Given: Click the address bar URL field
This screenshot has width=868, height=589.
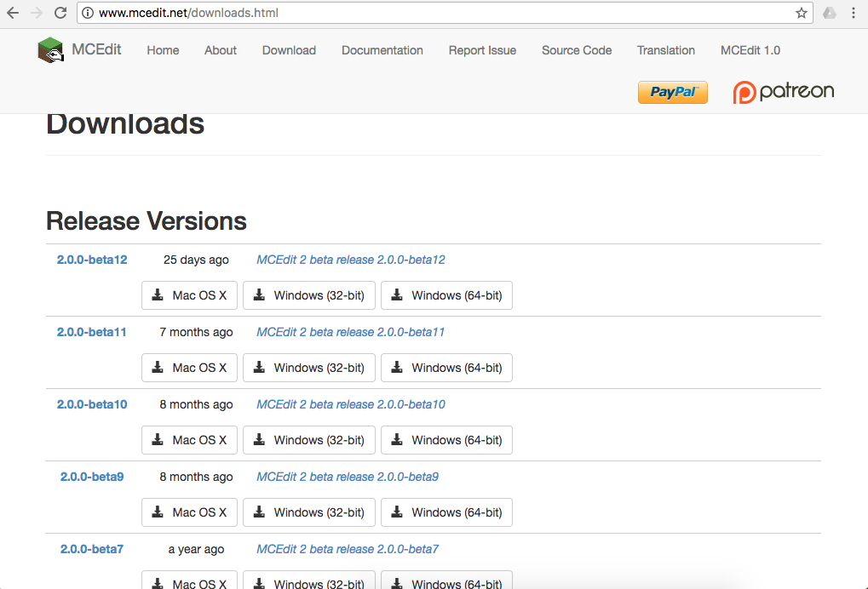Looking at the screenshot, I should (445, 13).
